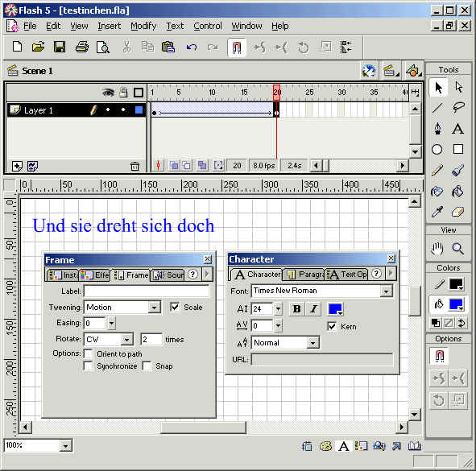
Task: Click the Undo toolbar icon
Action: pyautogui.click(x=192, y=47)
